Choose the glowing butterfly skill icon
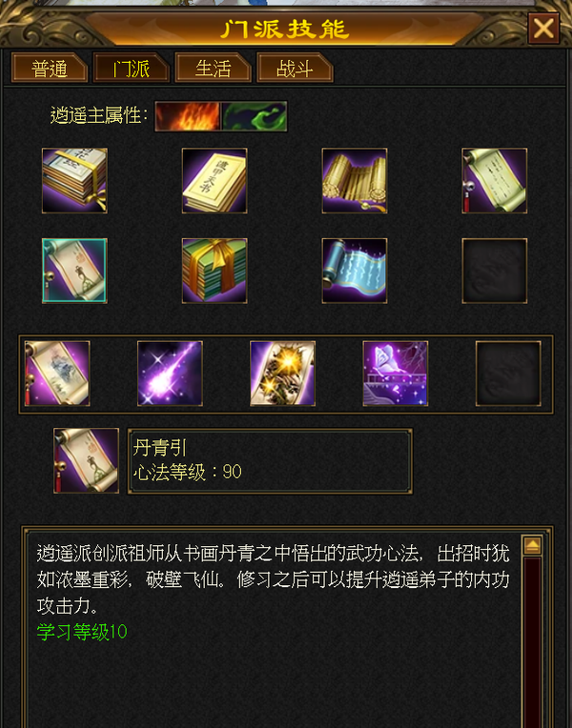Viewport: 572px width, 728px height. (x=396, y=374)
